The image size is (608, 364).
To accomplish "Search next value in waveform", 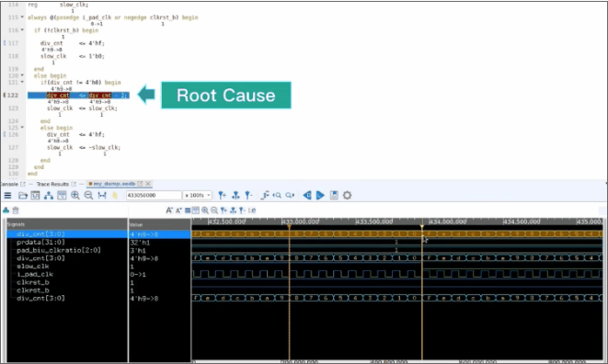I will [x=290, y=196].
